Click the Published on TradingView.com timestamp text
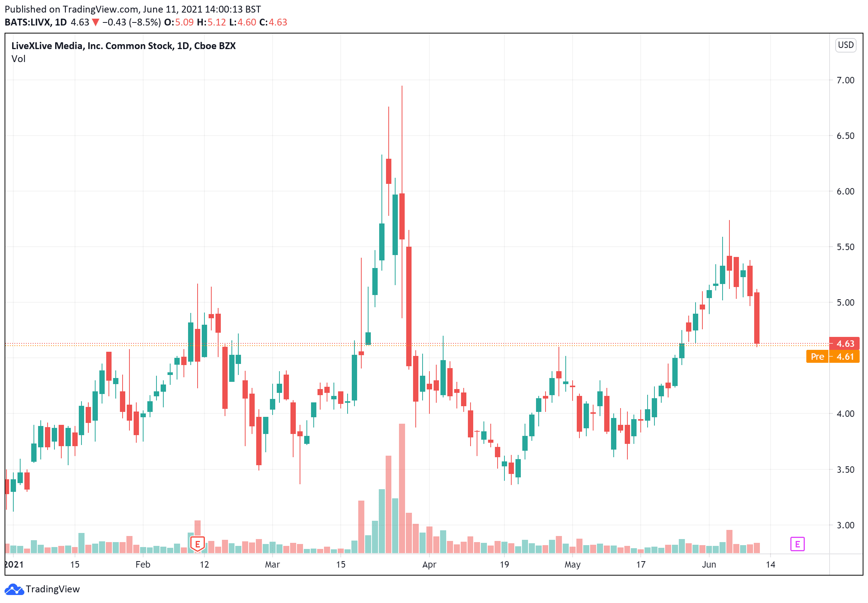This screenshot has width=868, height=603. pyautogui.click(x=132, y=9)
